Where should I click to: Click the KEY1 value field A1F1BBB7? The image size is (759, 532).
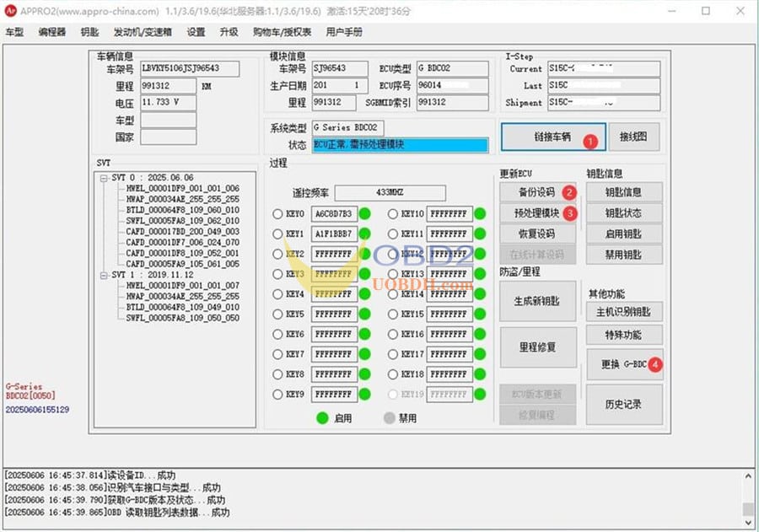[334, 234]
